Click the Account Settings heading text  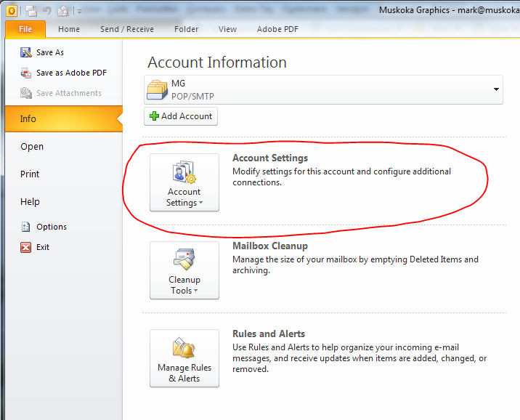pyautogui.click(x=270, y=158)
